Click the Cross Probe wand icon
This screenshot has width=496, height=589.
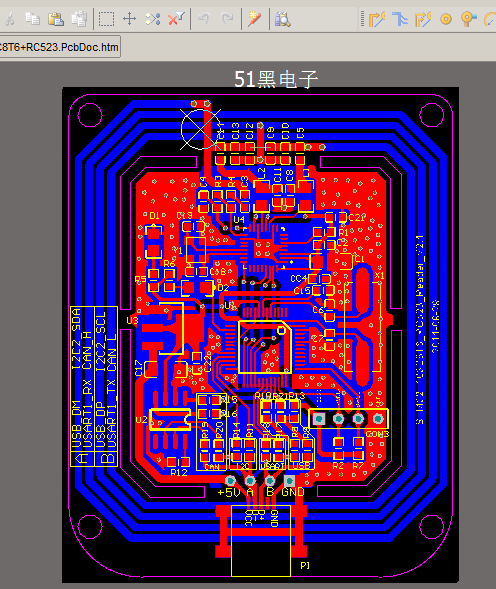[254, 18]
